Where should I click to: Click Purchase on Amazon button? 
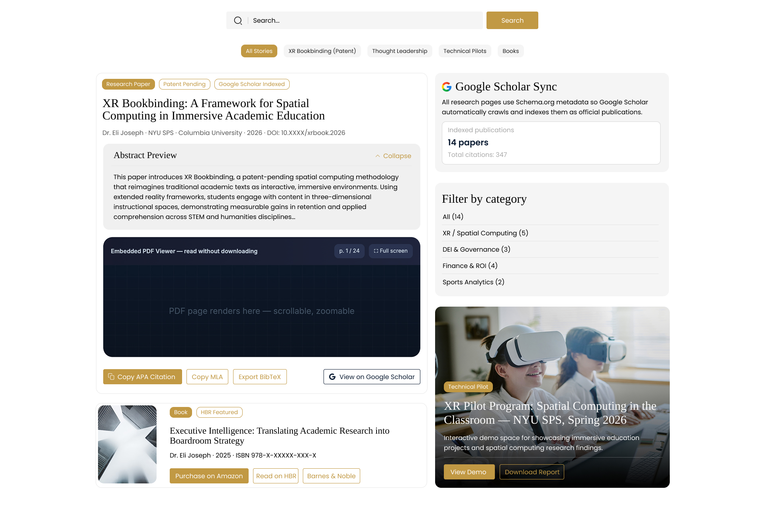[209, 476]
